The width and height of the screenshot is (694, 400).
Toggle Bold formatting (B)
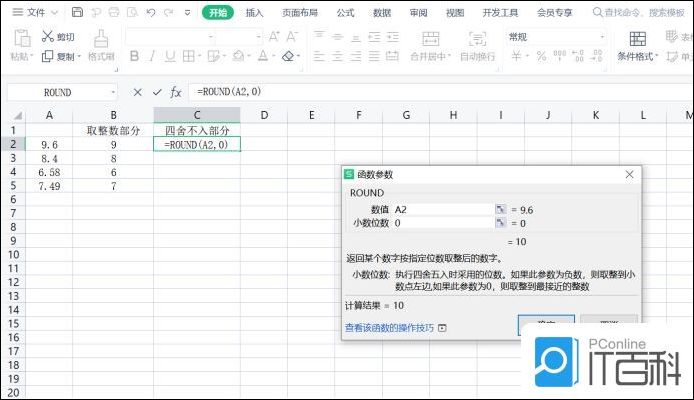(x=134, y=56)
